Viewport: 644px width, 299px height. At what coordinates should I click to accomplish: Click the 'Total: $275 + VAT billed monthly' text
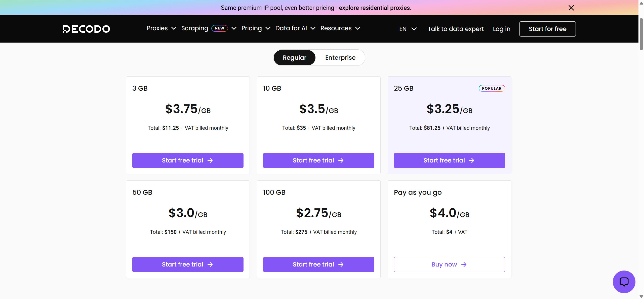(x=318, y=232)
